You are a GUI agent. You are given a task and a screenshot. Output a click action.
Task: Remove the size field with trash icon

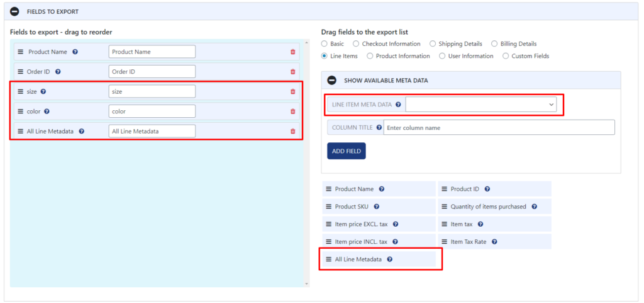coord(293,91)
